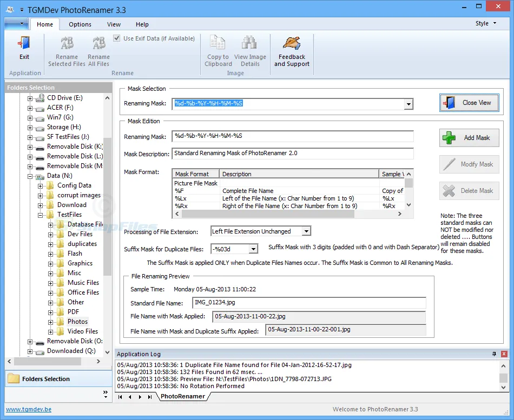Expand the Office Files folder node
This screenshot has width=514, height=420.
click(x=50, y=293)
